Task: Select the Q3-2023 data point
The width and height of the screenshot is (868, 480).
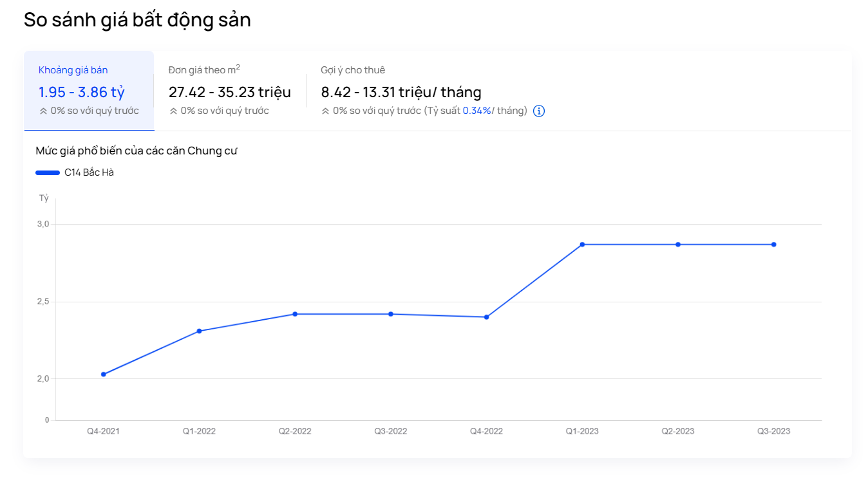Action: tap(774, 245)
